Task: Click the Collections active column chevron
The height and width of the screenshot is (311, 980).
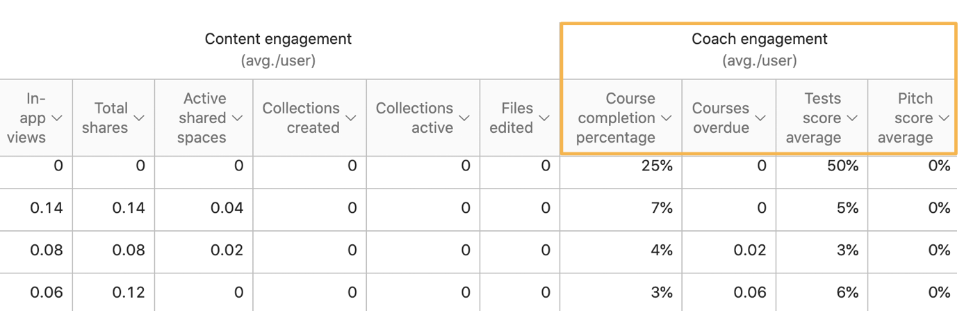Action: click(464, 118)
